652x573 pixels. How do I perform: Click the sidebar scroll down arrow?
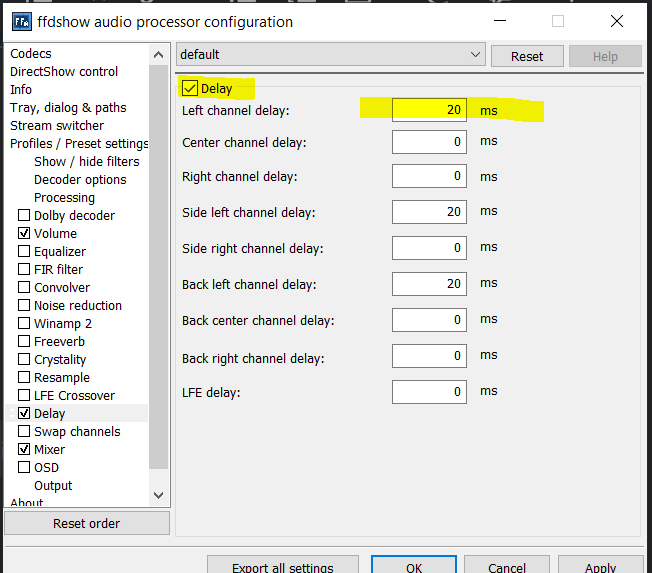158,495
